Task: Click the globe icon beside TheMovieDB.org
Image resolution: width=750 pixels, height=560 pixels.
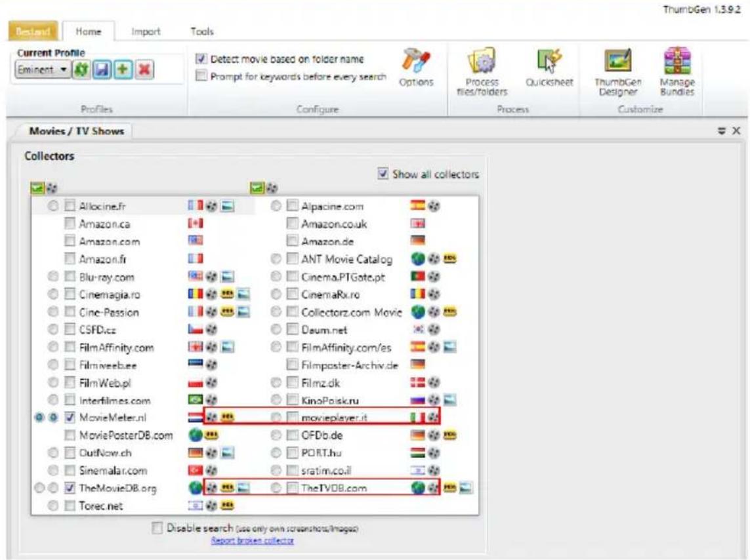Action: 195,488
